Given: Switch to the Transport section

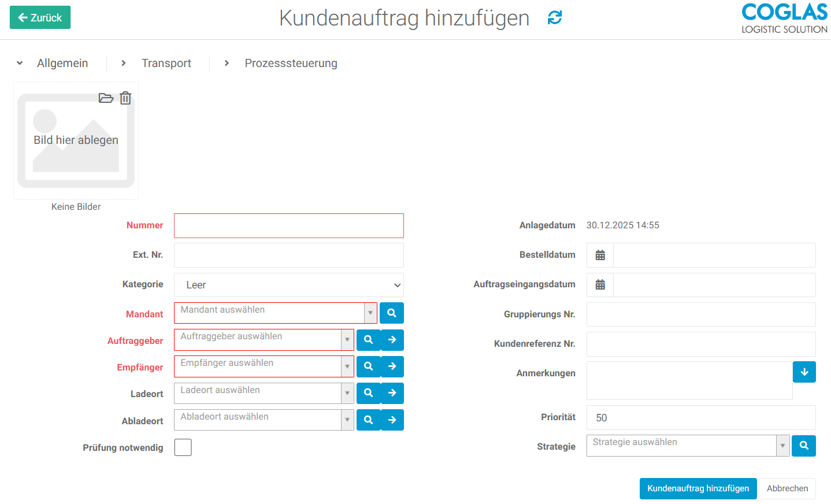Looking at the screenshot, I should [166, 63].
